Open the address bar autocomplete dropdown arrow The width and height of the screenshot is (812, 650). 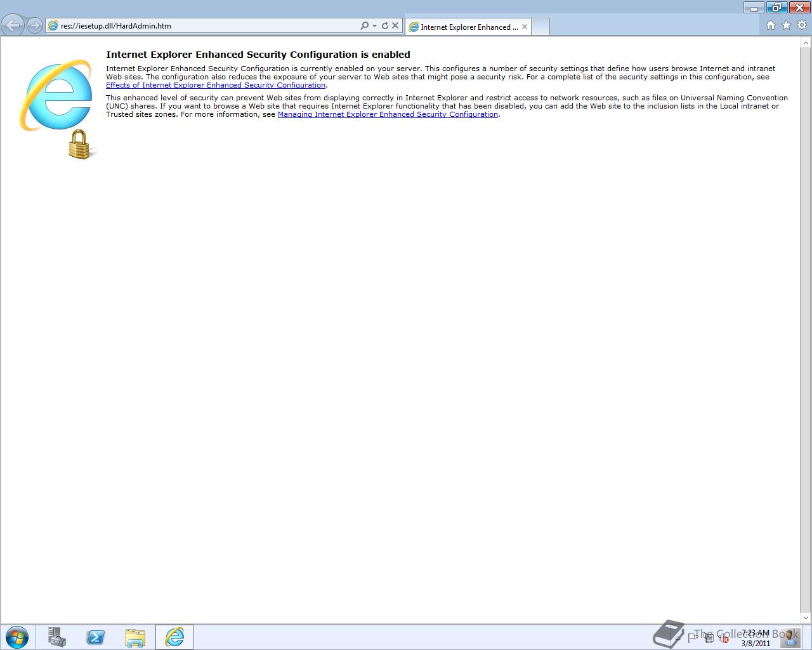pyautogui.click(x=374, y=26)
